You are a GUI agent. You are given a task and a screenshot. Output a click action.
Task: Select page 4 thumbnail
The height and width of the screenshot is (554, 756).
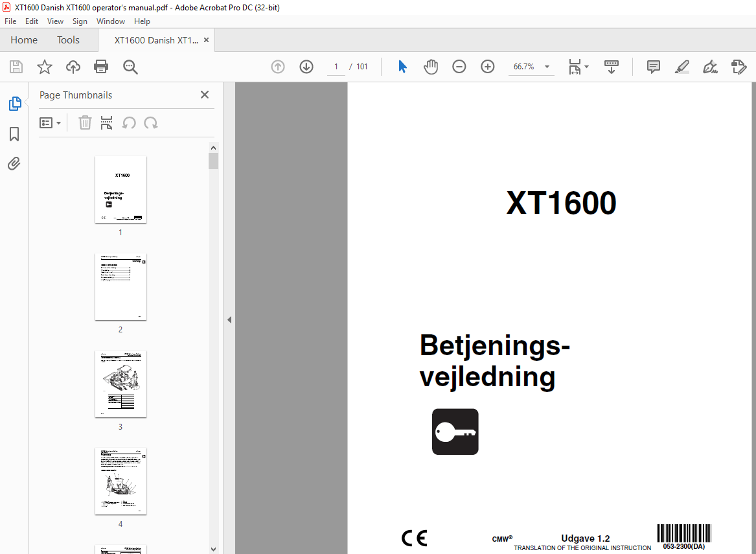tap(120, 481)
